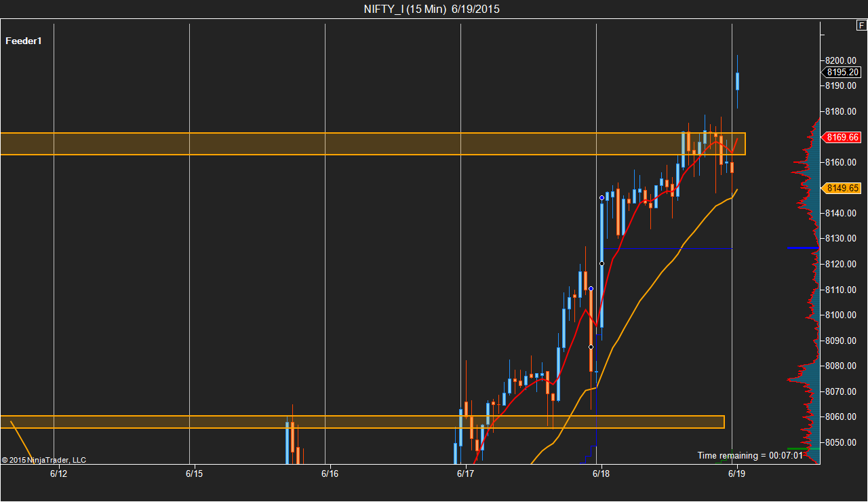This screenshot has height=502, width=868.
Task: Click the 8070.00 price axis label
Action: pos(841,391)
